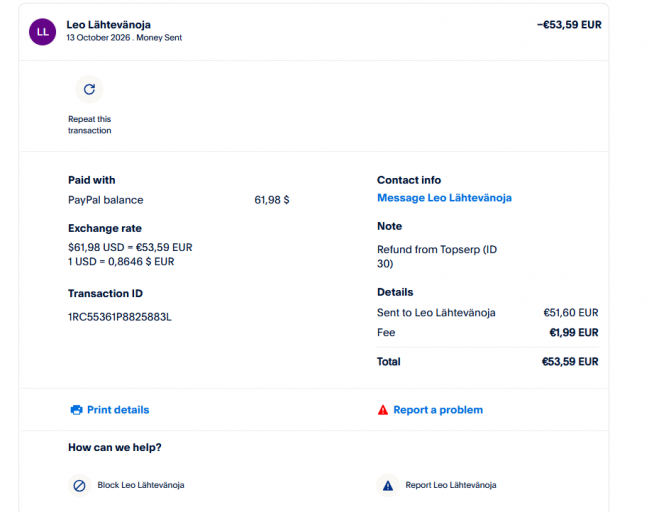This screenshot has height=512, width=671.
Task: Click the Paid with heading
Action: click(92, 180)
